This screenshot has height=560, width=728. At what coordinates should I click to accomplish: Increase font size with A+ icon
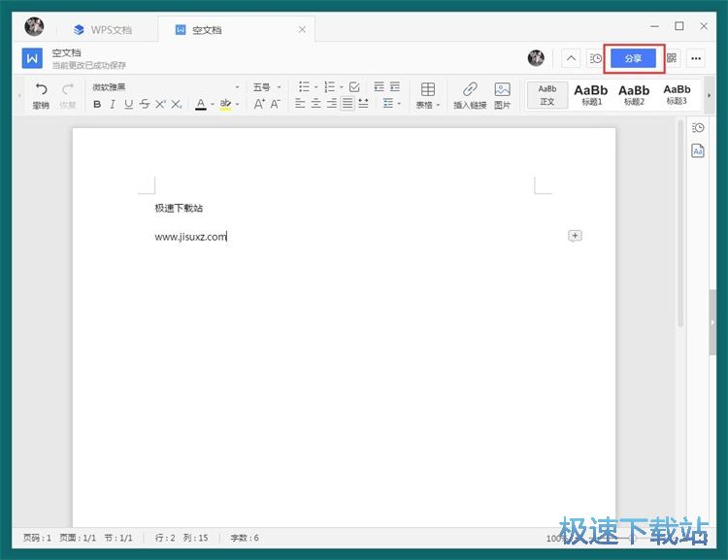259,104
